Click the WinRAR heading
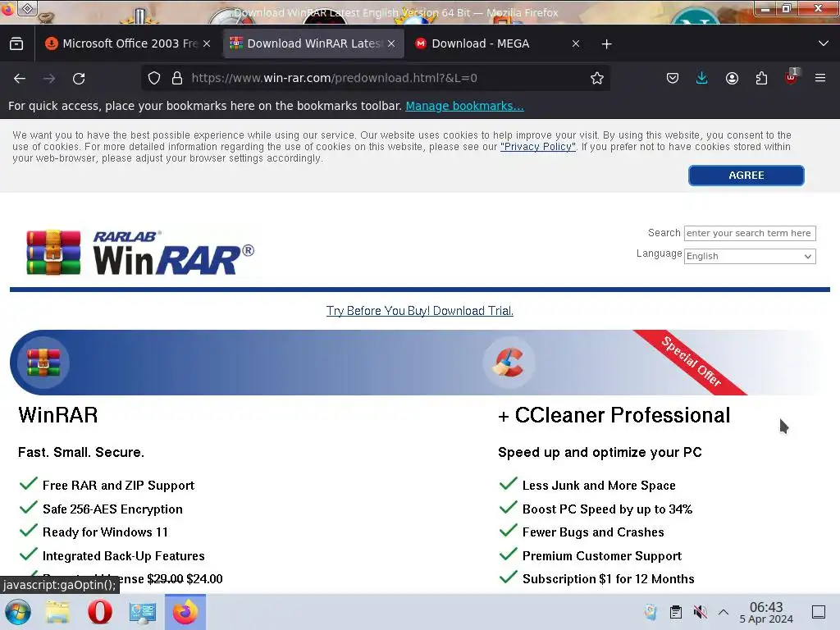840x630 pixels. (58, 415)
